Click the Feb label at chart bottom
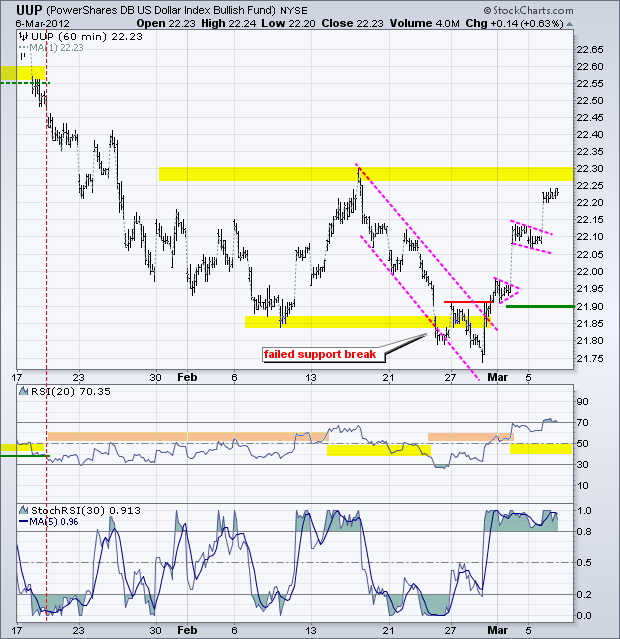 click(187, 630)
